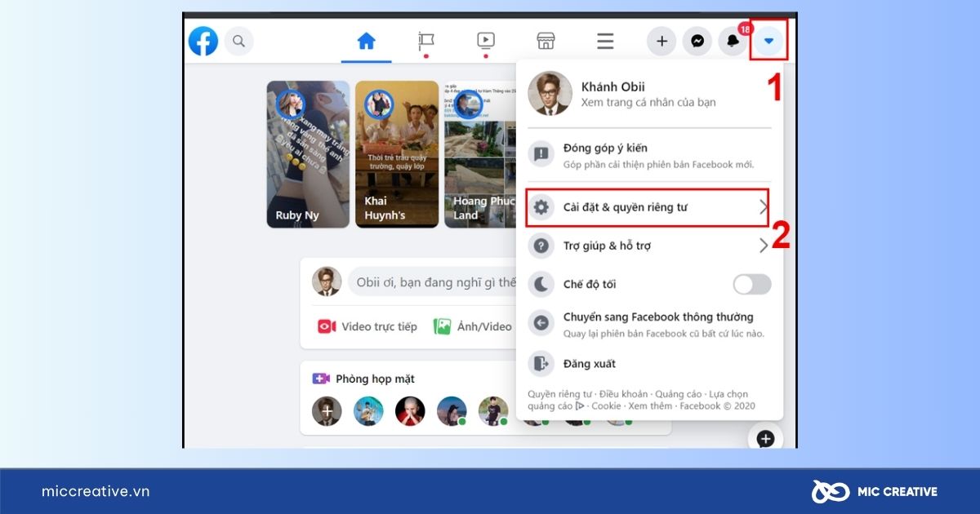Click the floating new message button
Image resolution: width=980 pixels, height=514 pixels.
(765, 439)
